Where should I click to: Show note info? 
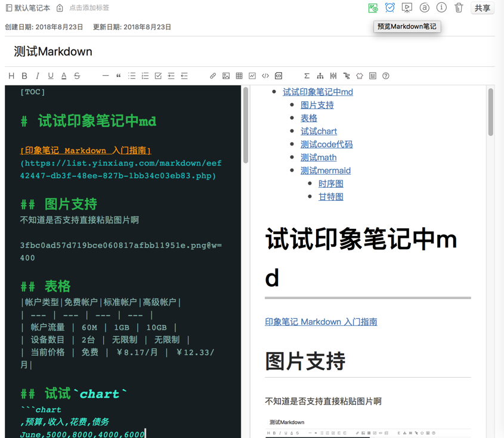click(441, 8)
